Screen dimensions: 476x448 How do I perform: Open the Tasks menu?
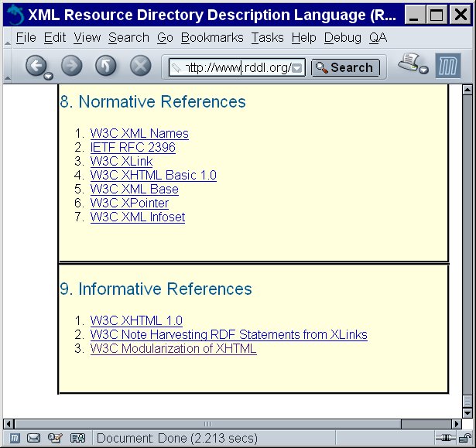267,37
